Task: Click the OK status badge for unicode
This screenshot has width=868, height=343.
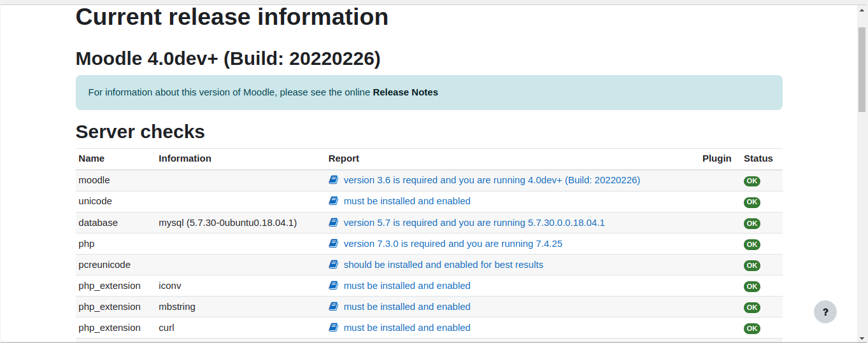Action: tap(752, 202)
